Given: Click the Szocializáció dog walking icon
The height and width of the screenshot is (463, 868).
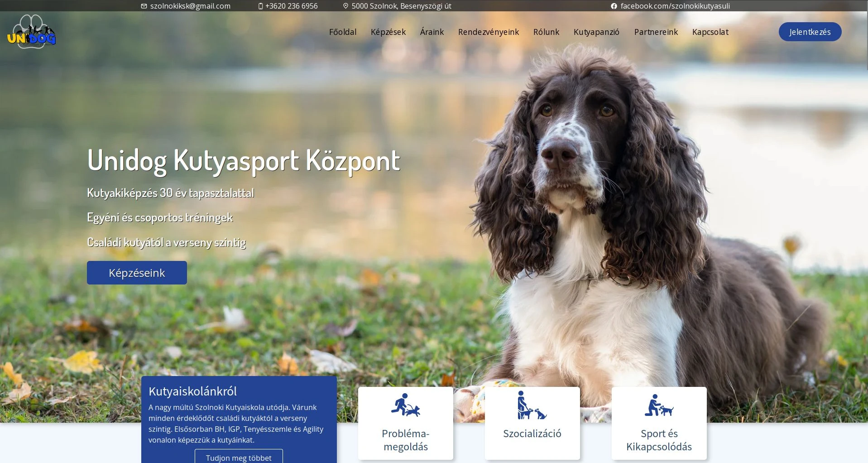Looking at the screenshot, I should [532, 405].
